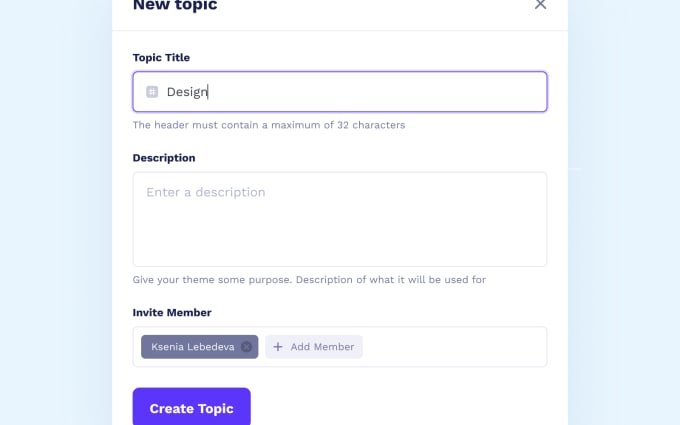This screenshot has height=425, width=680.
Task: Click the plus icon beside Add Member
Action: pyautogui.click(x=278, y=347)
